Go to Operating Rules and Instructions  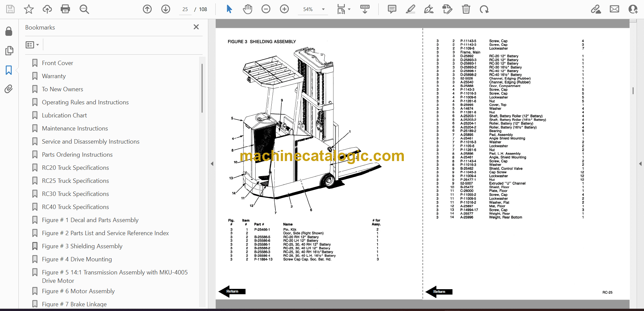point(85,102)
